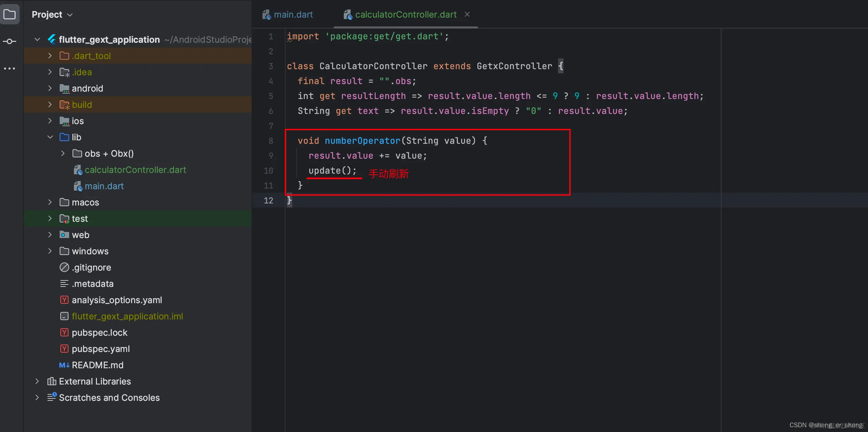Screen dimensions: 868x432
Task: Expand the android folder
Action: 50,89
